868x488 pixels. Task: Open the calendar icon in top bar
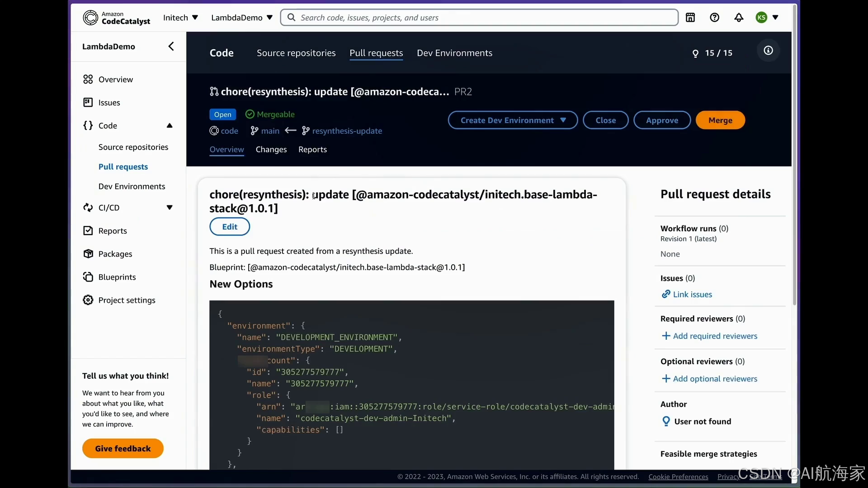click(x=690, y=18)
